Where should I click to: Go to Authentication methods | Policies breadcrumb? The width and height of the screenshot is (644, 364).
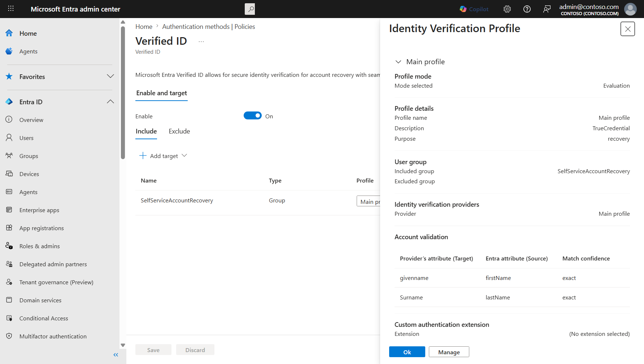209,27
